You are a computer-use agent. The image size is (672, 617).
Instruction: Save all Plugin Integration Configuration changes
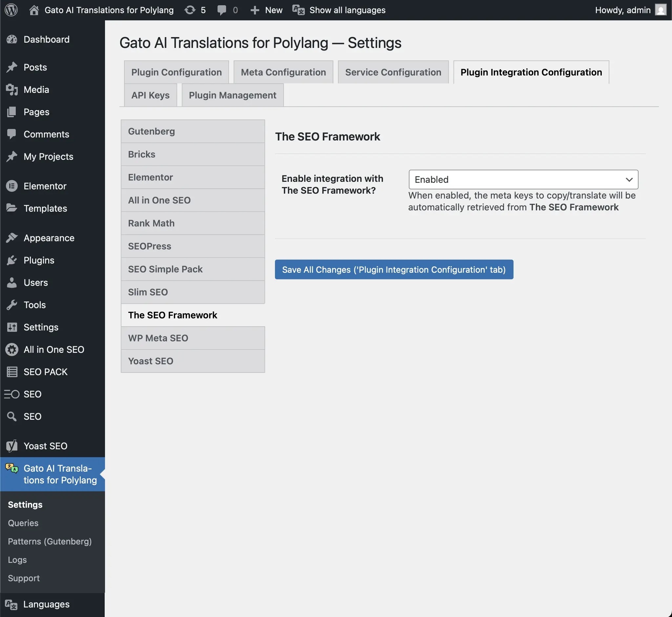[x=394, y=269]
